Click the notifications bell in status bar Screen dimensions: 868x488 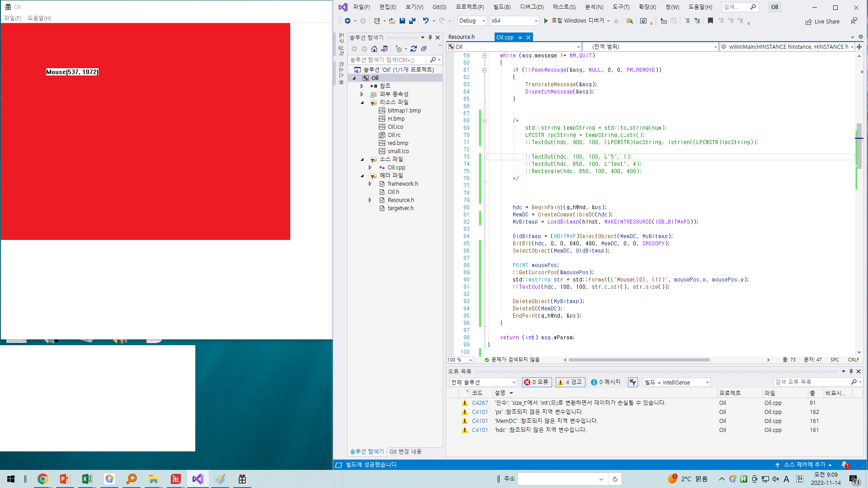(844, 465)
